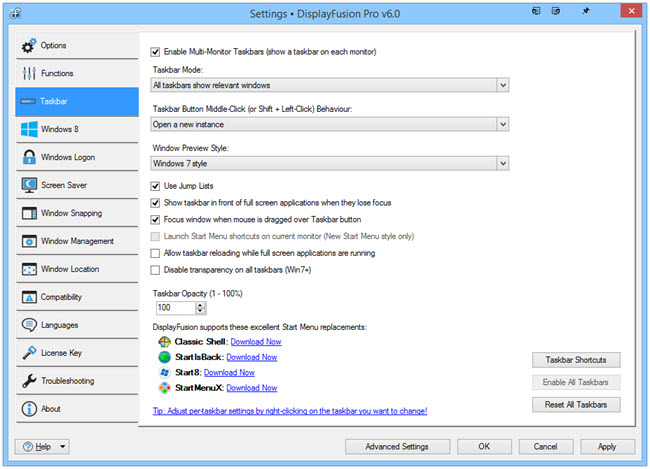This screenshot has height=469, width=650.
Task: Uncheck Use Jump Lists
Action: coord(155,186)
